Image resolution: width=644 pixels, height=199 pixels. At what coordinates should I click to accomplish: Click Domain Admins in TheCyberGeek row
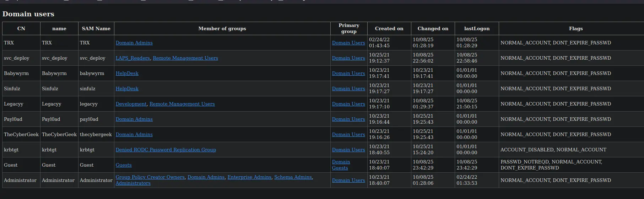click(x=134, y=134)
